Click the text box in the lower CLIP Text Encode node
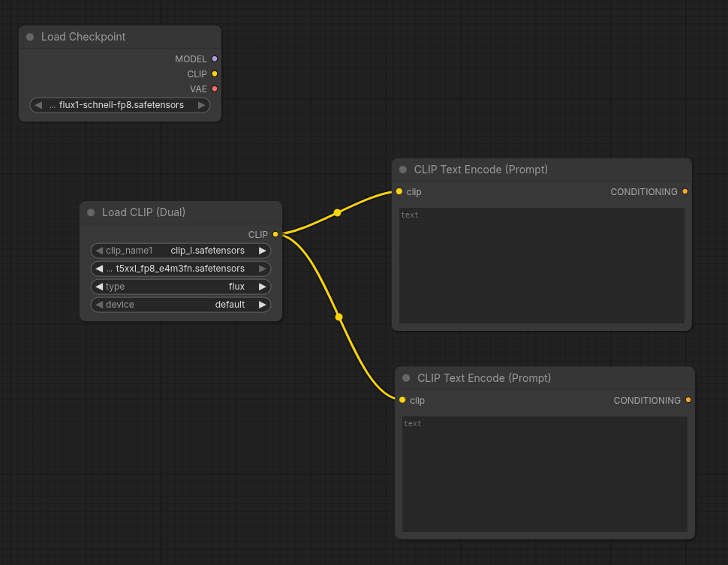The height and width of the screenshot is (565, 728). pos(545,474)
